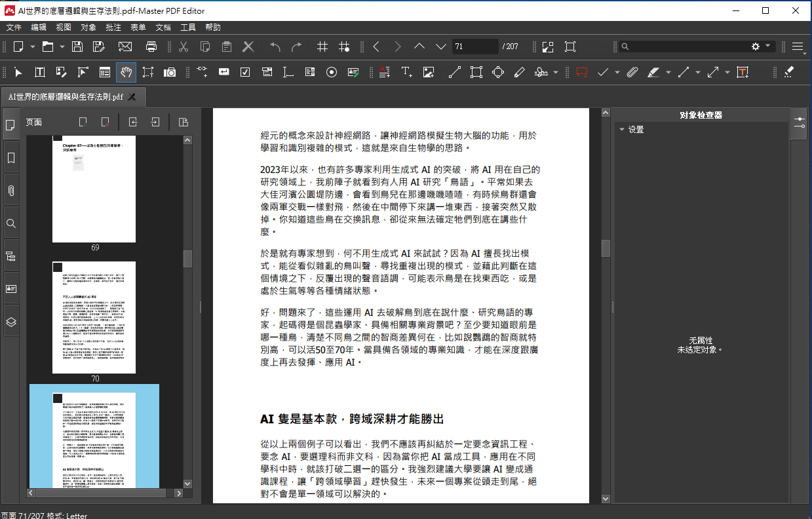Select the Select Object arrow tool
This screenshot has width=812, height=519.
click(18, 72)
